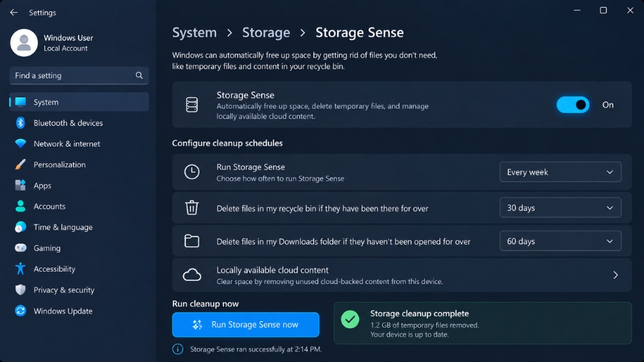
Task: Click the search magnifier icon
Action: click(x=140, y=76)
